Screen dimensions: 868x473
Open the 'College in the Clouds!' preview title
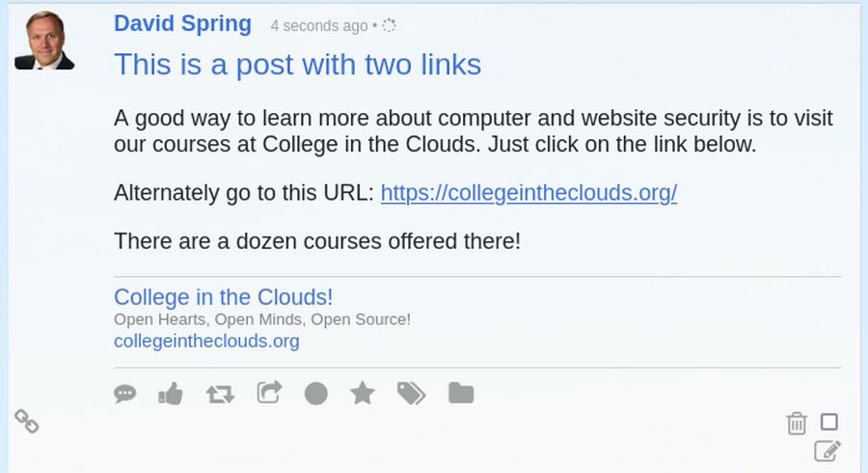click(223, 297)
